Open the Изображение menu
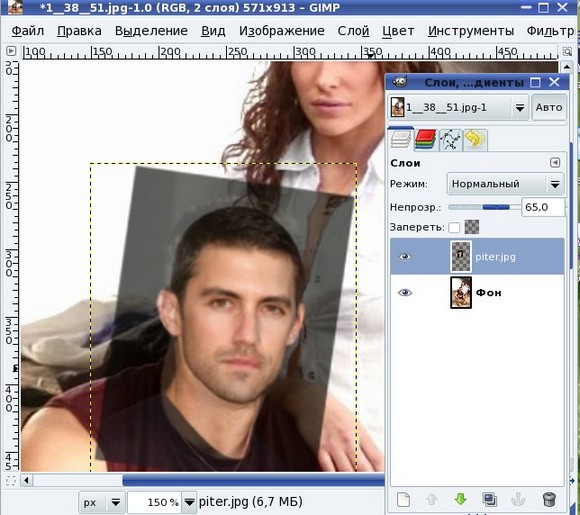The width and height of the screenshot is (580, 515). (x=281, y=31)
